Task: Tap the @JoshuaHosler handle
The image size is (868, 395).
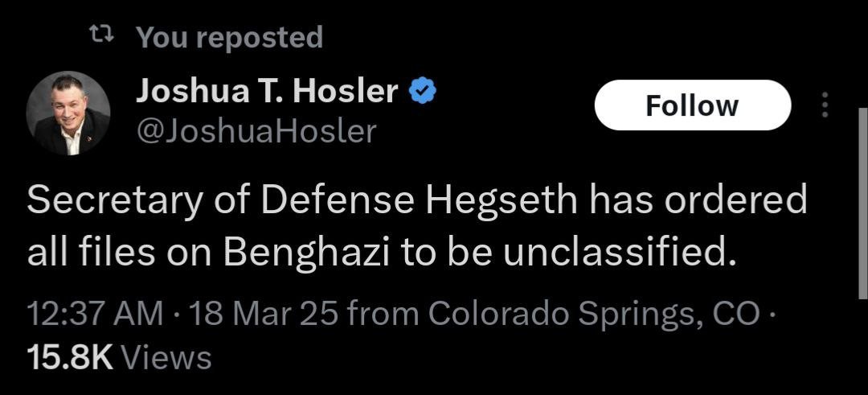Action: click(256, 131)
